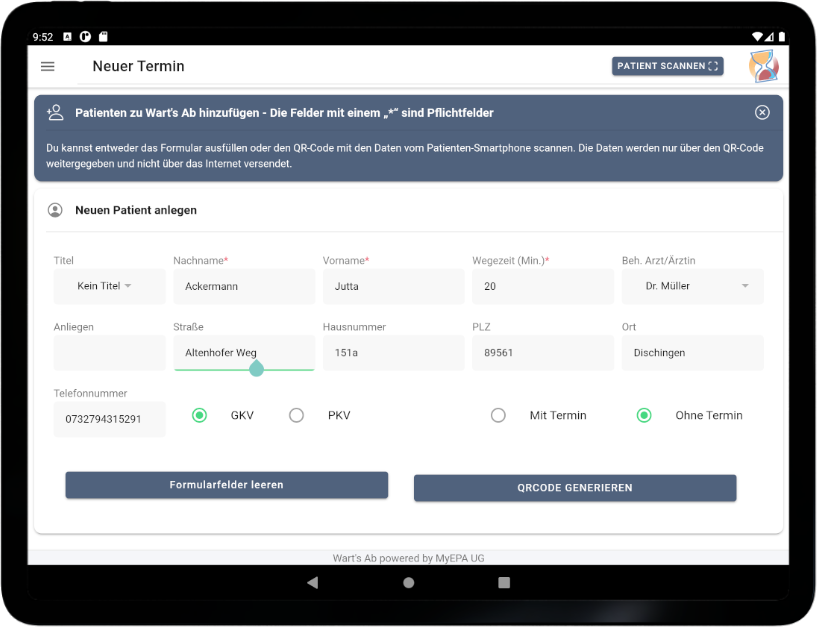Click QRCODE GENERIEREN button
Screen dimensions: 817x627
point(575,488)
